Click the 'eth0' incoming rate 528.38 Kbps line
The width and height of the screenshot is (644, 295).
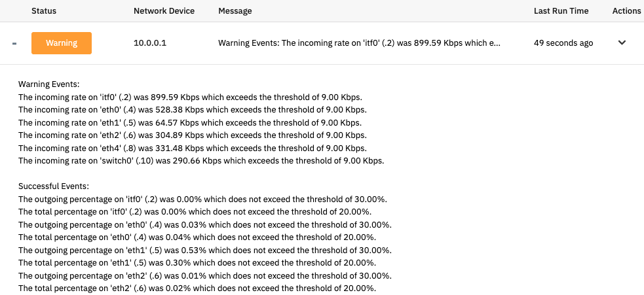(193, 110)
